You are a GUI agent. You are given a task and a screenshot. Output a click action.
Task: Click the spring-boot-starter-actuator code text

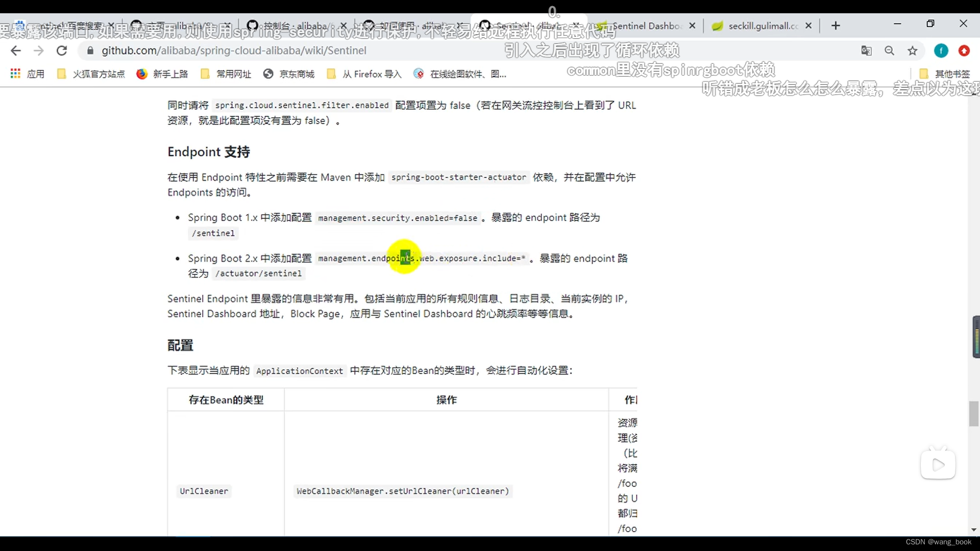(x=458, y=177)
